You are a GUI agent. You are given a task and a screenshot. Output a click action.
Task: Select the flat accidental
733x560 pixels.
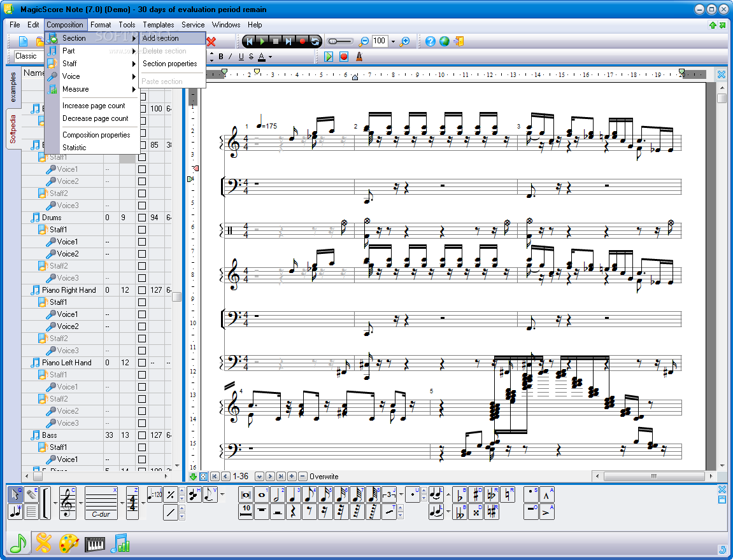[x=460, y=494]
